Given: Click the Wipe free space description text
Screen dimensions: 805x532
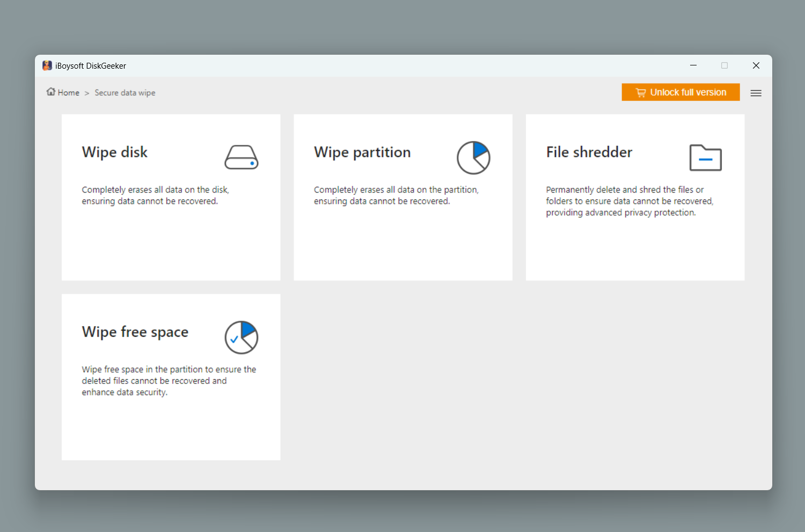Looking at the screenshot, I should tap(169, 381).
